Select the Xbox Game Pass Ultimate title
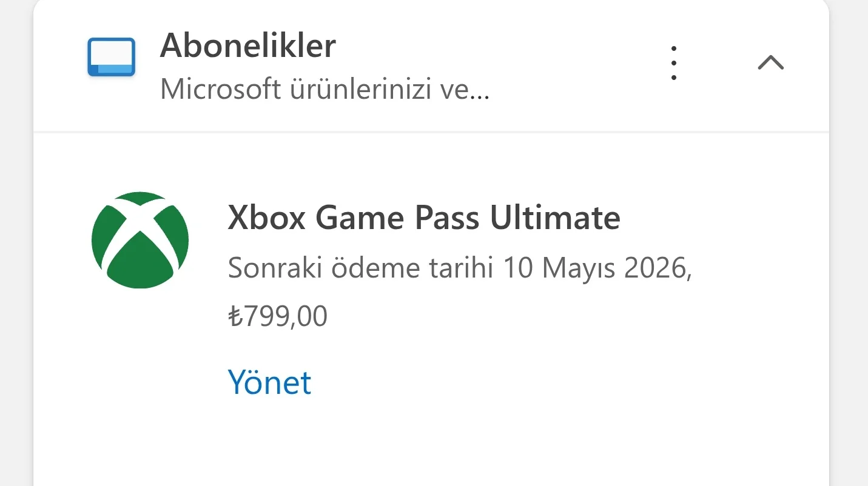 click(x=423, y=218)
